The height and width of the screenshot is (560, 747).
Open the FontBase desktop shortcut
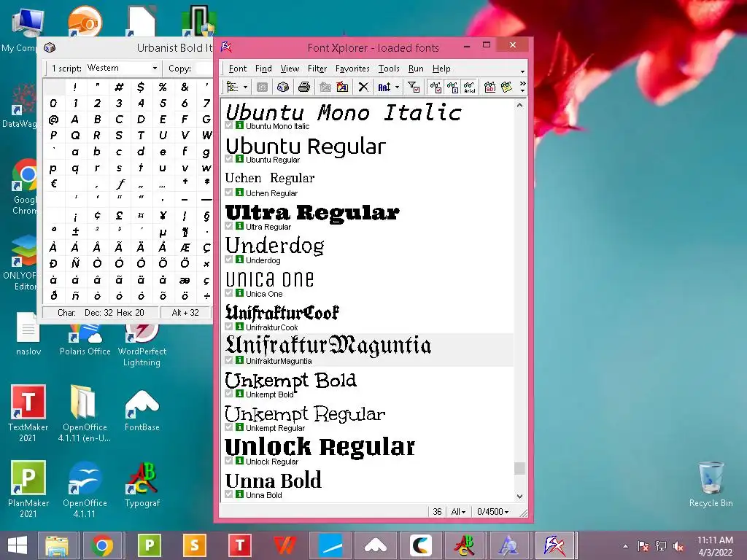pyautogui.click(x=142, y=411)
